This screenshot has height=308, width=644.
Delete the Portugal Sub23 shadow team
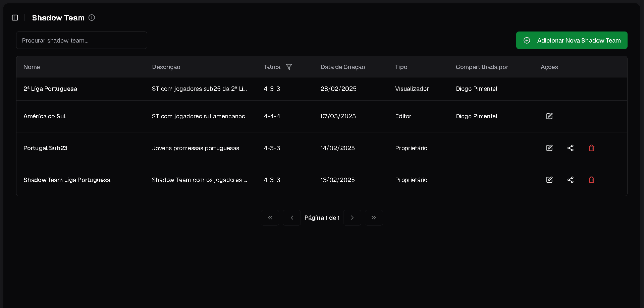click(x=591, y=148)
